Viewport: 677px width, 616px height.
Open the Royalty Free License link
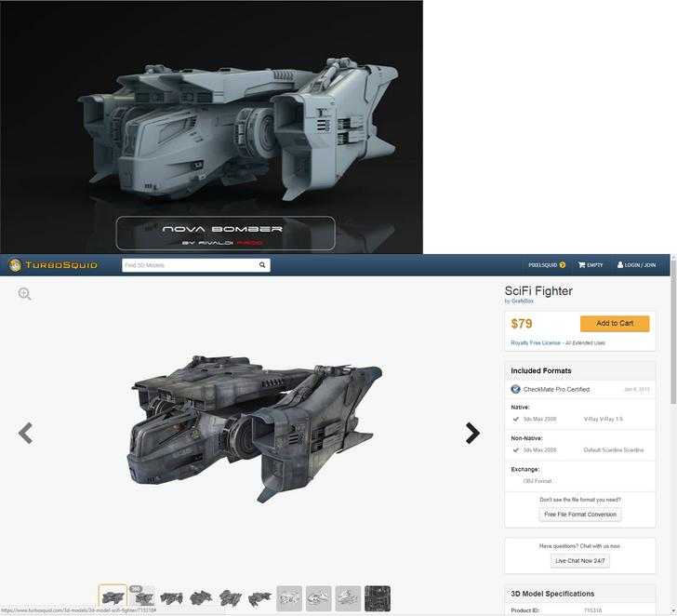pos(536,342)
